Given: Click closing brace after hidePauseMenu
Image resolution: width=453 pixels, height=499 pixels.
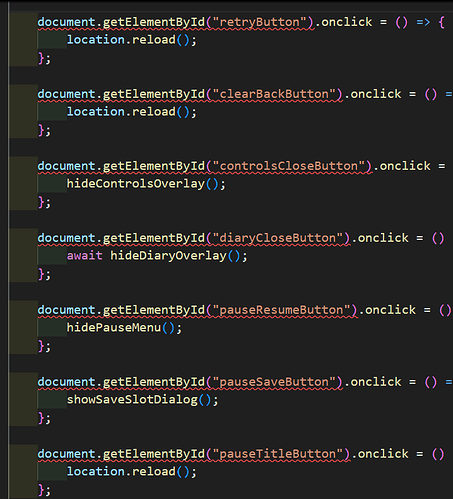Looking at the screenshot, I should [x=41, y=346].
